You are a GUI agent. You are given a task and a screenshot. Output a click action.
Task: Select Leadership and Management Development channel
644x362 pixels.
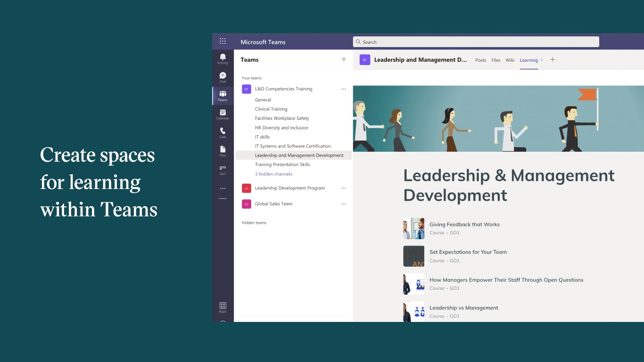pos(293,155)
